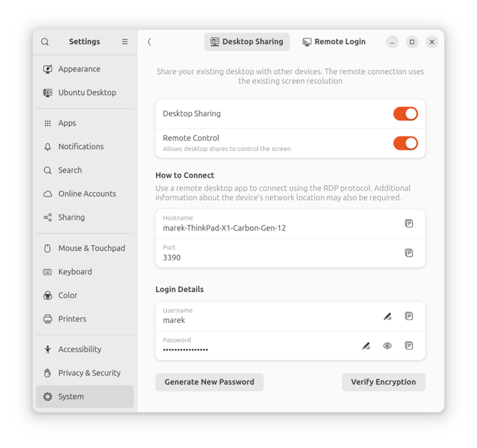Select Apps in the sidebar
This screenshot has width=477, height=448.
tap(85, 123)
